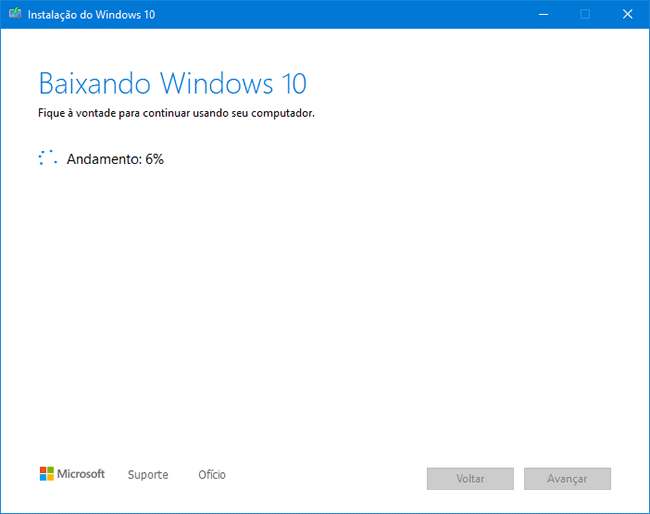Click the Fique à vontade subtitle text
The height and width of the screenshot is (514, 650).
(176, 113)
